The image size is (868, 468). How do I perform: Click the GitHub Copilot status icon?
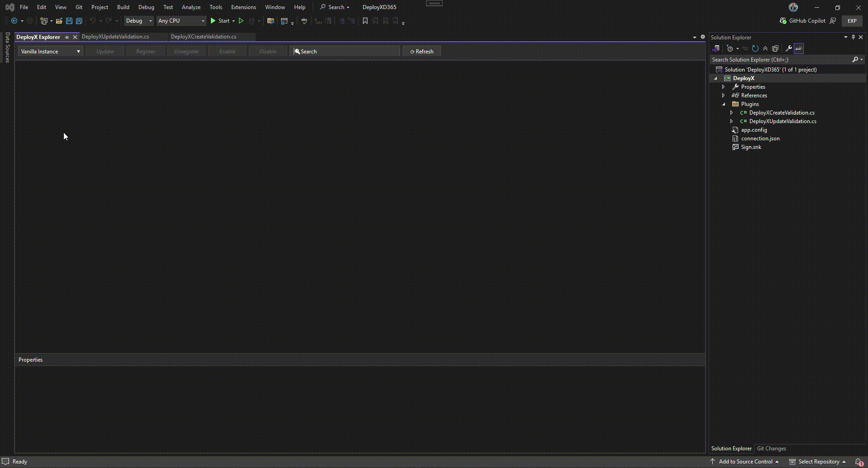coord(783,21)
